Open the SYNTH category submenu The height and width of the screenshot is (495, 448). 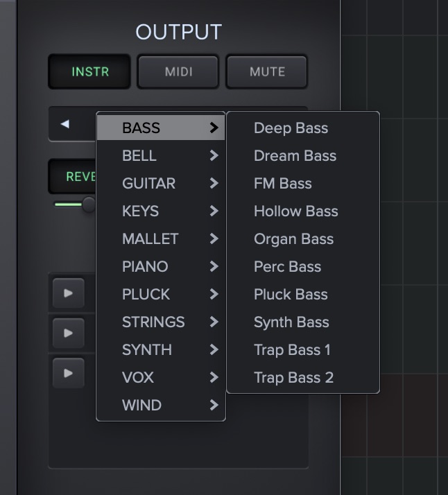coord(161,350)
